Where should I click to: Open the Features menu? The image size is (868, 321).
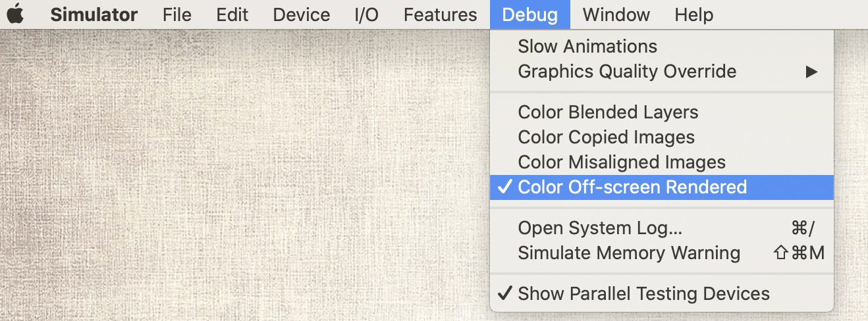(440, 14)
